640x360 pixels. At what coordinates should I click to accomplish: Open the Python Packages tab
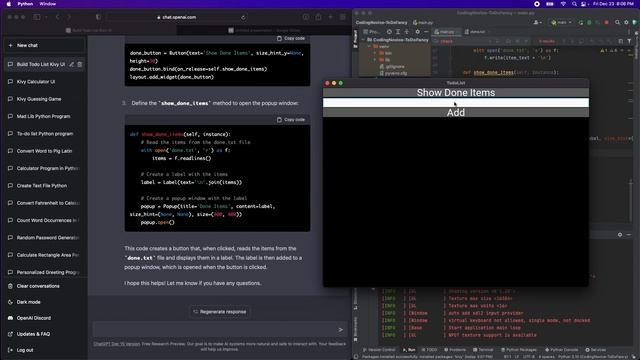pos(519,350)
